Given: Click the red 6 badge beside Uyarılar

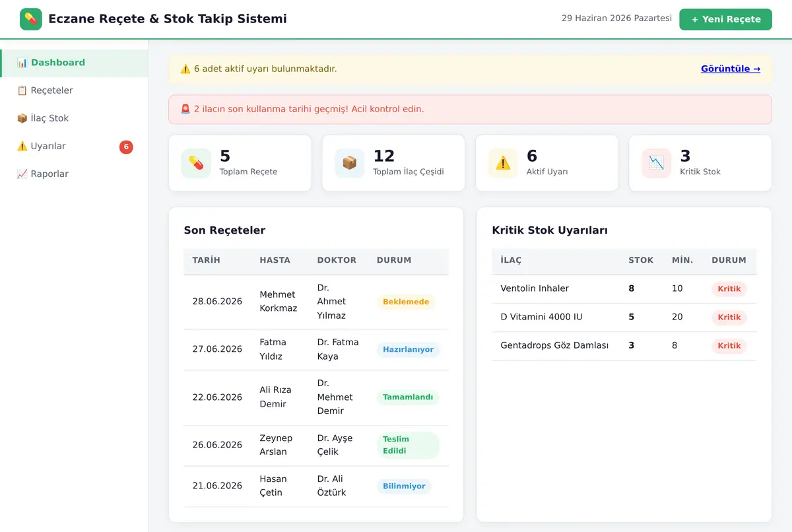Looking at the screenshot, I should coord(126,147).
